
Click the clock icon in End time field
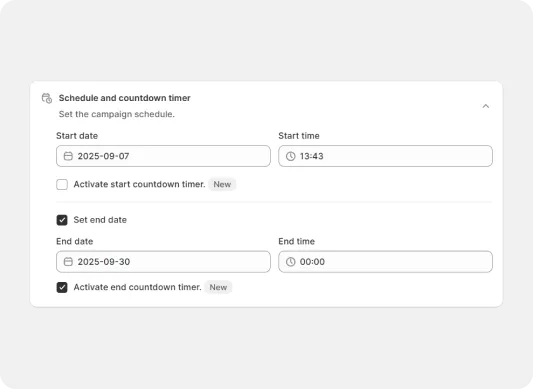(291, 262)
